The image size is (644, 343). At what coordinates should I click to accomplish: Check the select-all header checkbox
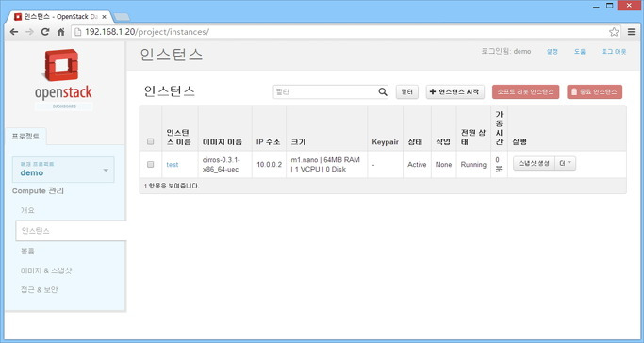point(150,141)
